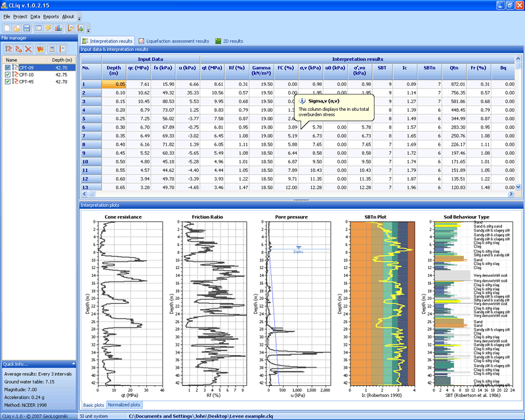Open the Reports menu
The height and width of the screenshot is (420, 525).
point(51,16)
